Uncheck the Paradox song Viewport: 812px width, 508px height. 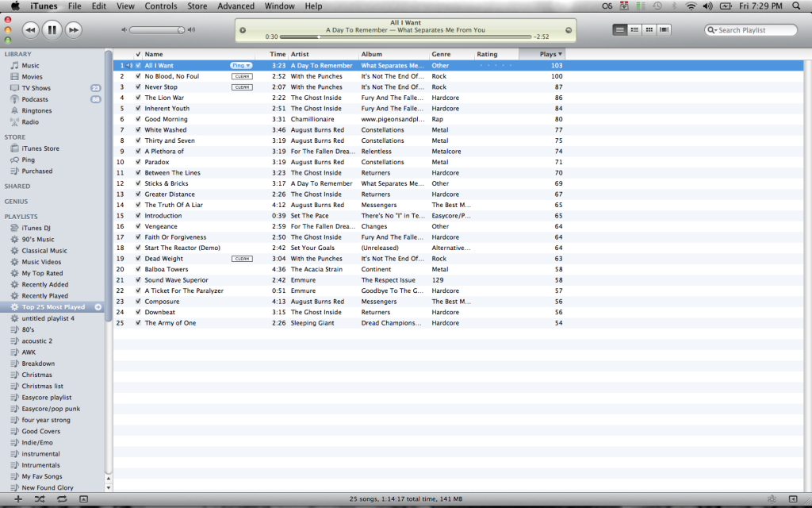point(138,162)
